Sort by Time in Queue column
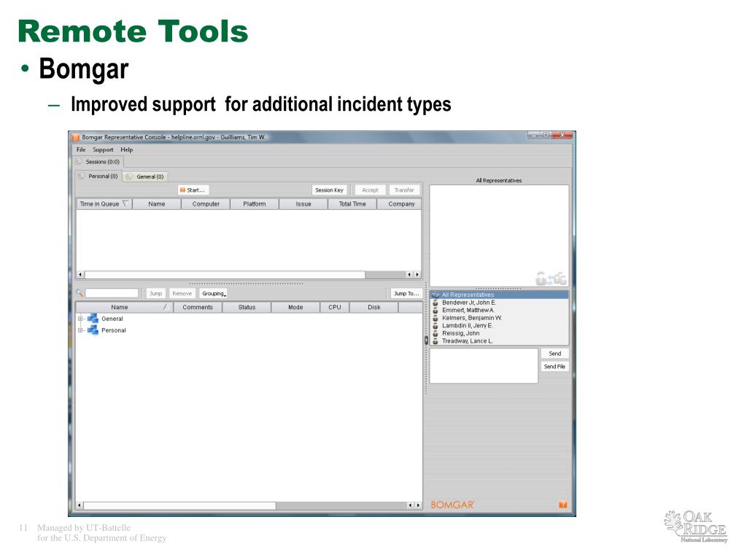This screenshot has height=560, width=747. (104, 204)
